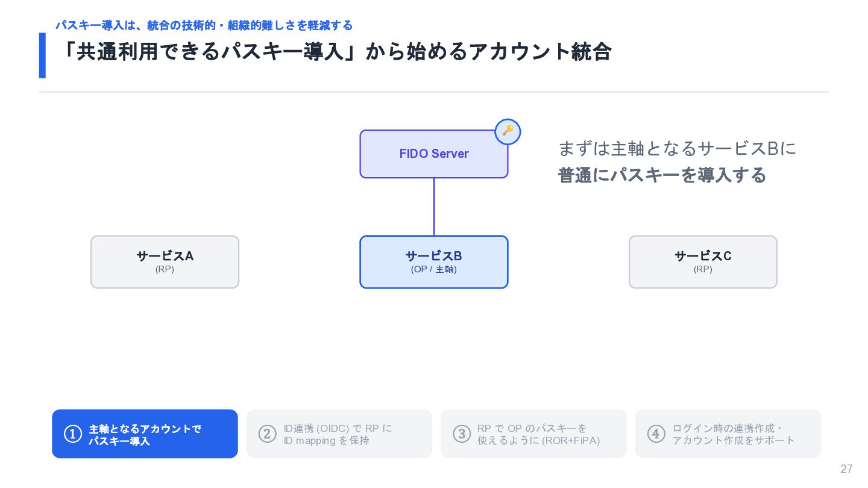Open step 2 ID連携 (OIDC) tab
The height and width of the screenshot is (488, 868).
pyautogui.click(x=339, y=434)
